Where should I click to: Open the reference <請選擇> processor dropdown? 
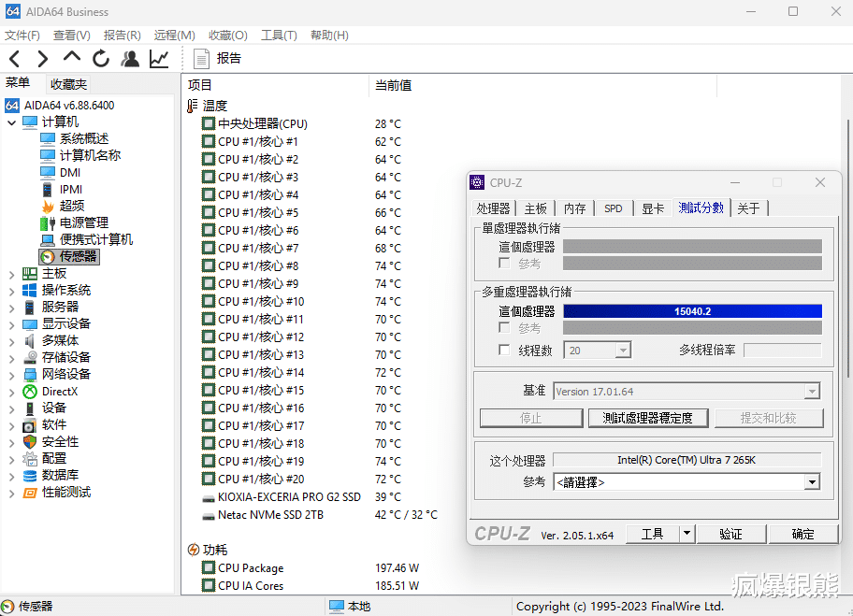point(812,482)
